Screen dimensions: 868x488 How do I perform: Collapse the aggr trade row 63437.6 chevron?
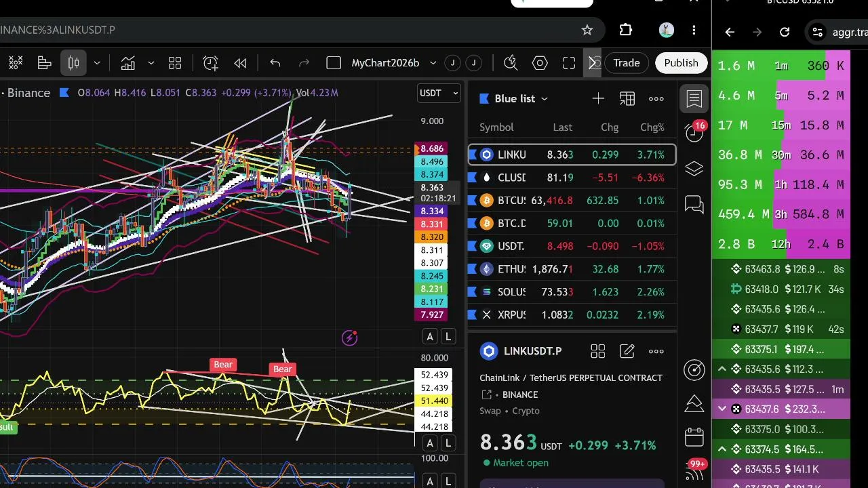point(722,409)
